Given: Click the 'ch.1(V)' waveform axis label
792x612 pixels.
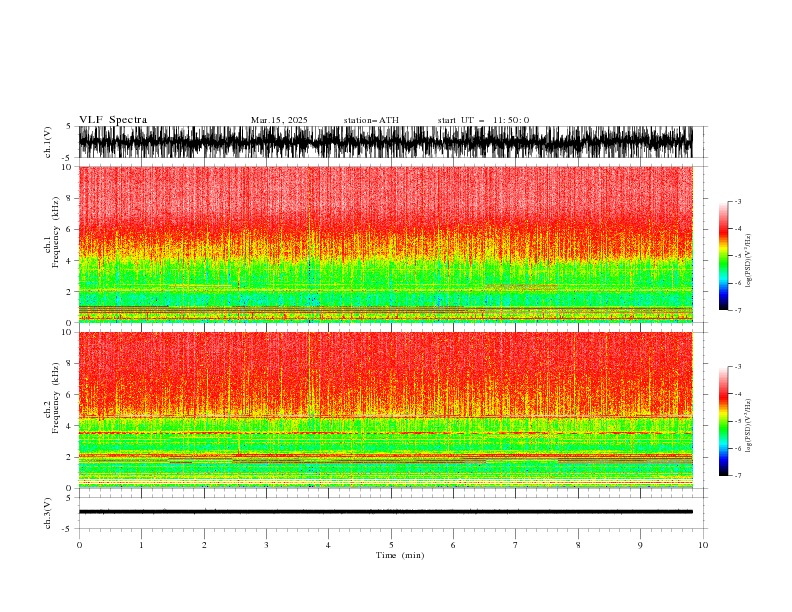Looking at the screenshot, I should (48, 142).
